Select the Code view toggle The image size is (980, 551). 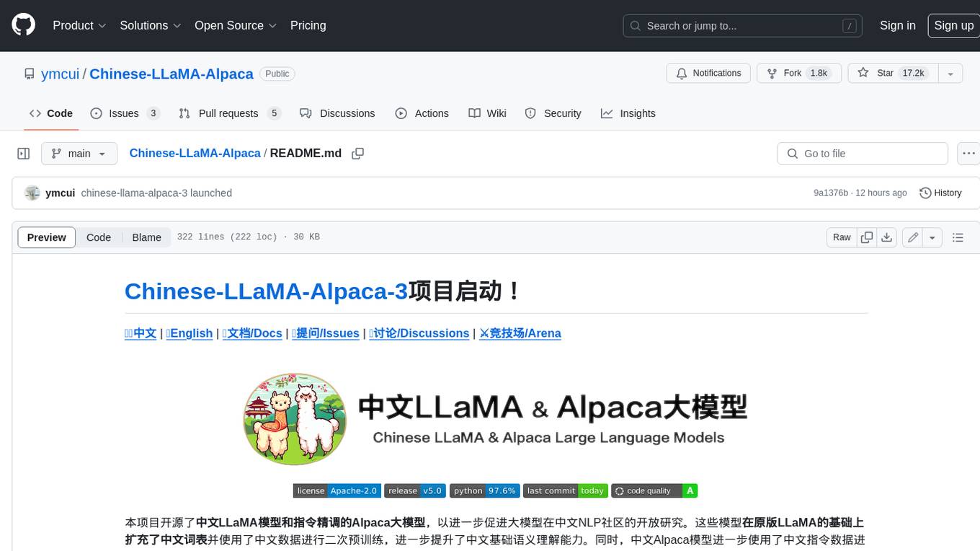pos(99,237)
